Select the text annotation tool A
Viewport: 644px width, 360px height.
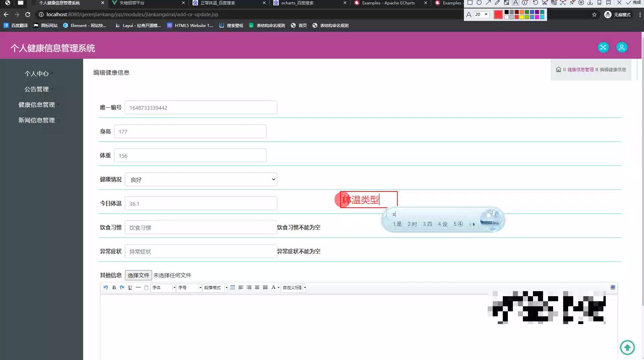tap(516, 2)
